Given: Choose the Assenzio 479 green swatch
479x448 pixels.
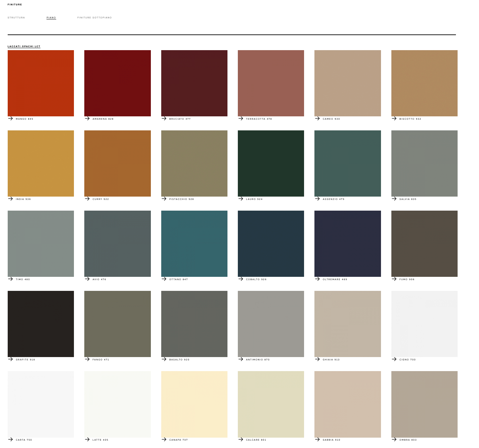Looking at the screenshot, I should click(348, 163).
